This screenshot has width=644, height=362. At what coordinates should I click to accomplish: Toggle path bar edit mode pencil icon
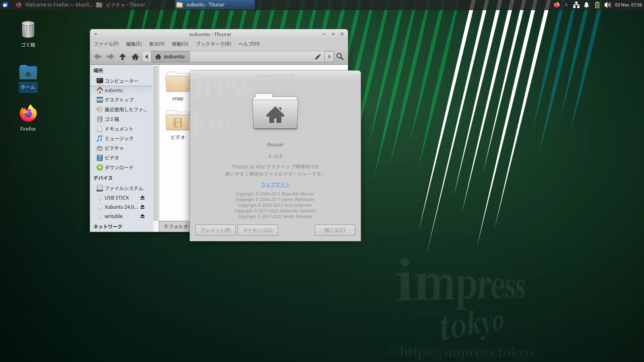(x=318, y=57)
